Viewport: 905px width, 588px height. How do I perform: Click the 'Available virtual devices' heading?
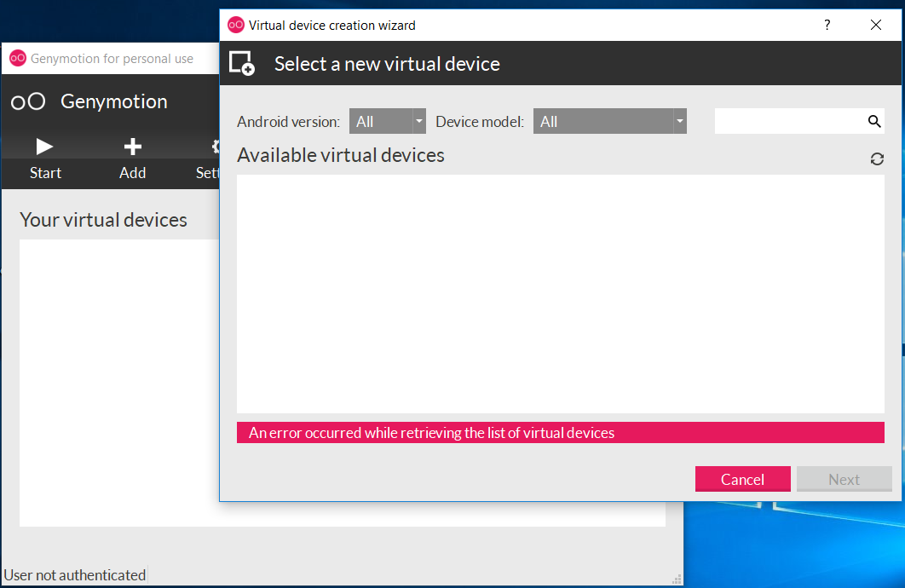coord(341,155)
